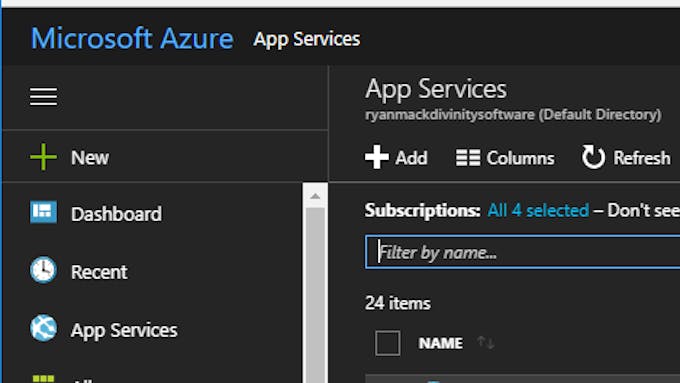Click the sidebar vertical scrollbar thumb
680x383 pixels.
[315, 295]
